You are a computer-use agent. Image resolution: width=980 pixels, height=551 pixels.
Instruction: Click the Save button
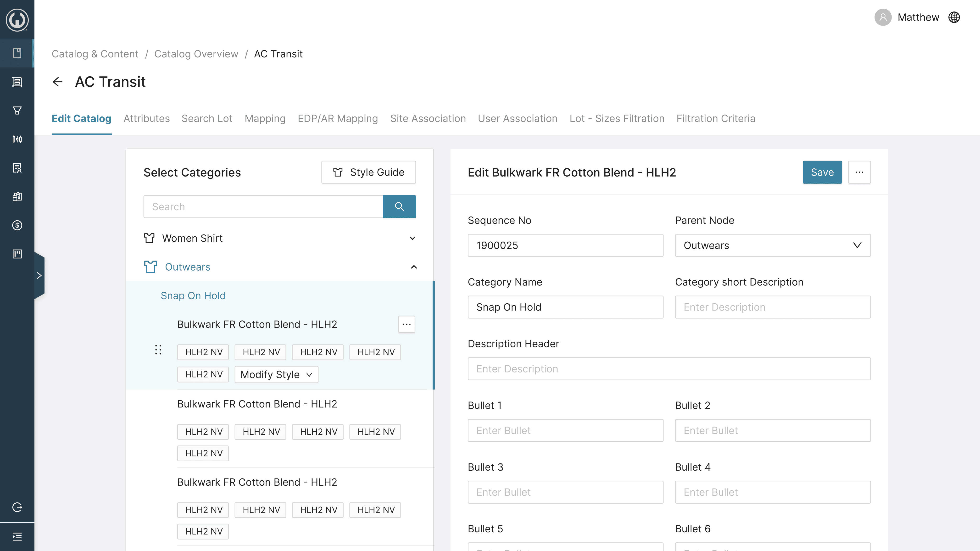pyautogui.click(x=822, y=172)
